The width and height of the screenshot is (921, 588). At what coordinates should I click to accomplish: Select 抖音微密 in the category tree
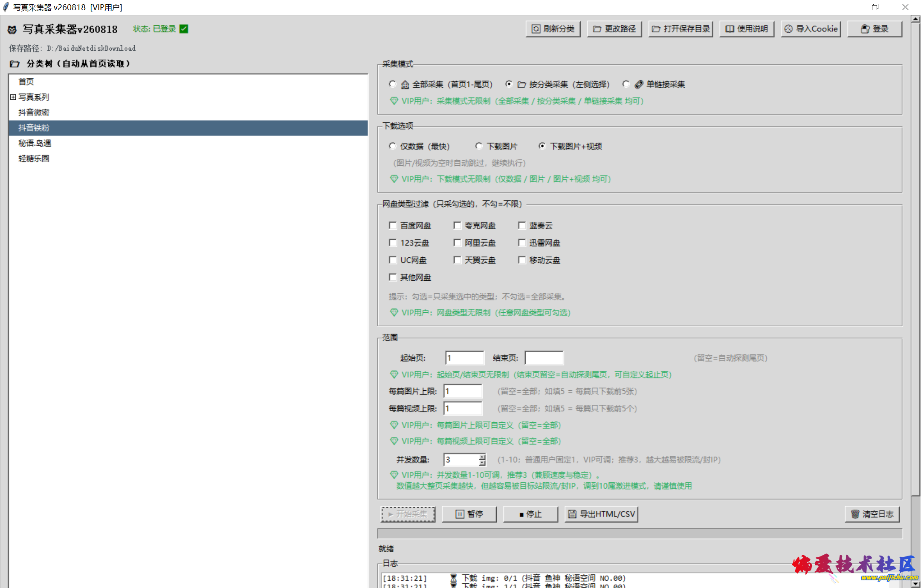coord(34,112)
